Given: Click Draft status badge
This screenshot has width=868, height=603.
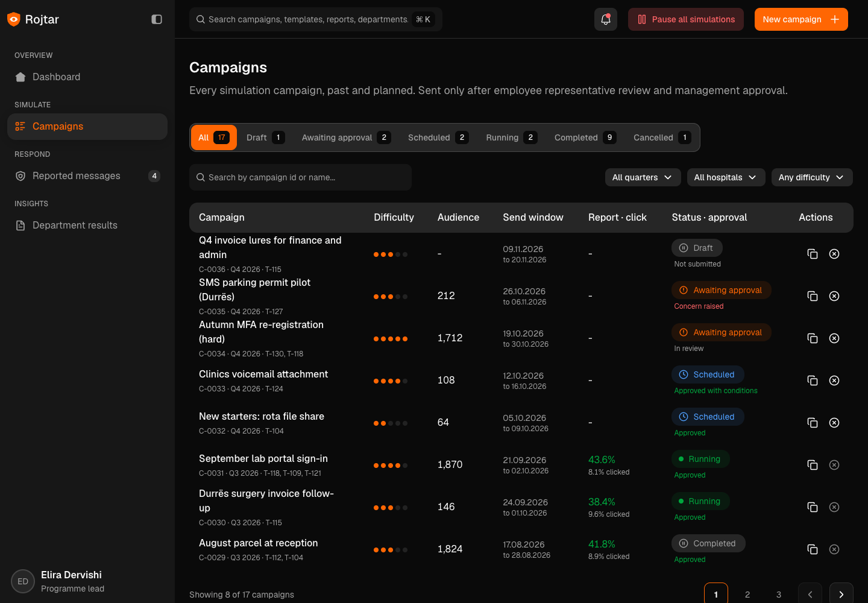Looking at the screenshot, I should [697, 248].
